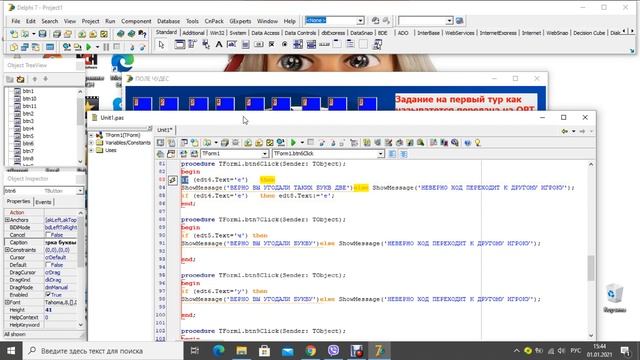
Task: Expand the Font property
Action: click(7, 302)
